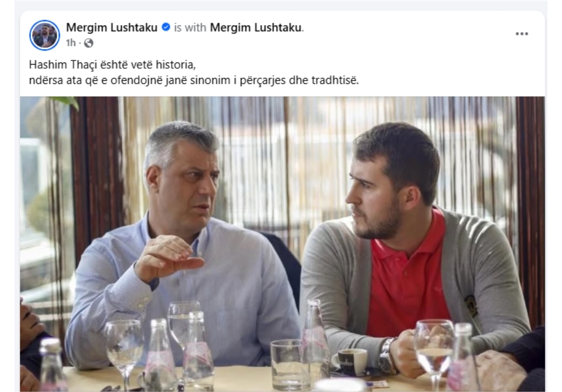Image resolution: width=562 pixels, height=392 pixels.
Task: Open the author name Mergim Lushtaku before the badge
Action: [x=112, y=28]
